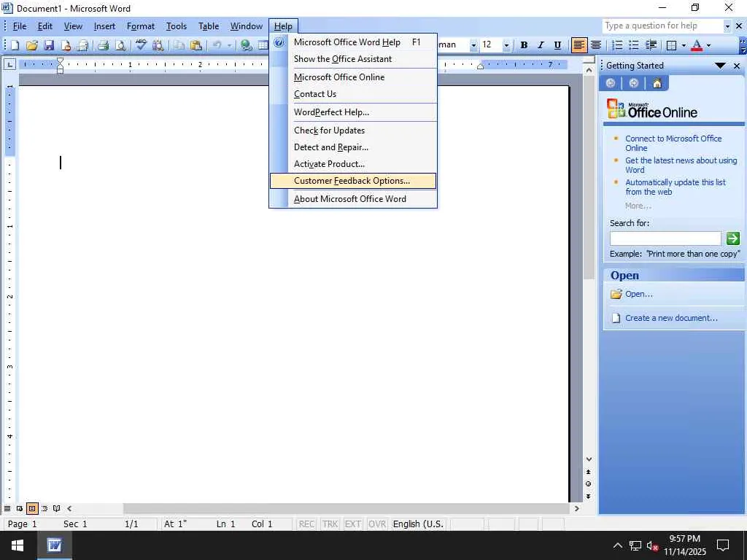Click the Outside Border icon
This screenshot has width=747, height=560.
[x=672, y=45]
